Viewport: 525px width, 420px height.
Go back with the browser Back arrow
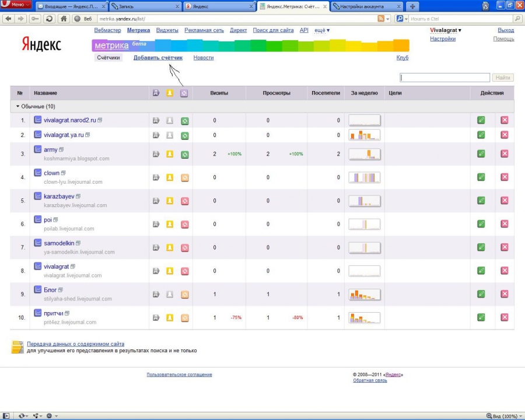tap(8, 19)
